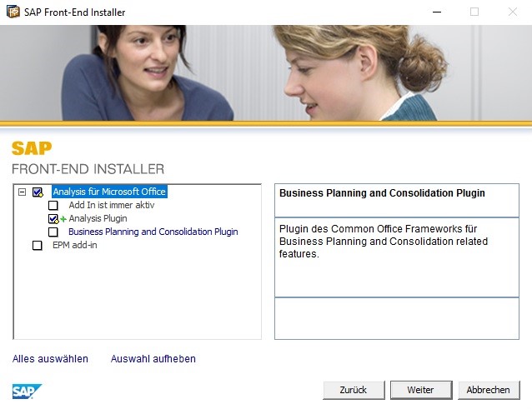Click the green plus icon beside Analysis Plugin
This screenshot has width=532, height=409.
click(x=63, y=219)
